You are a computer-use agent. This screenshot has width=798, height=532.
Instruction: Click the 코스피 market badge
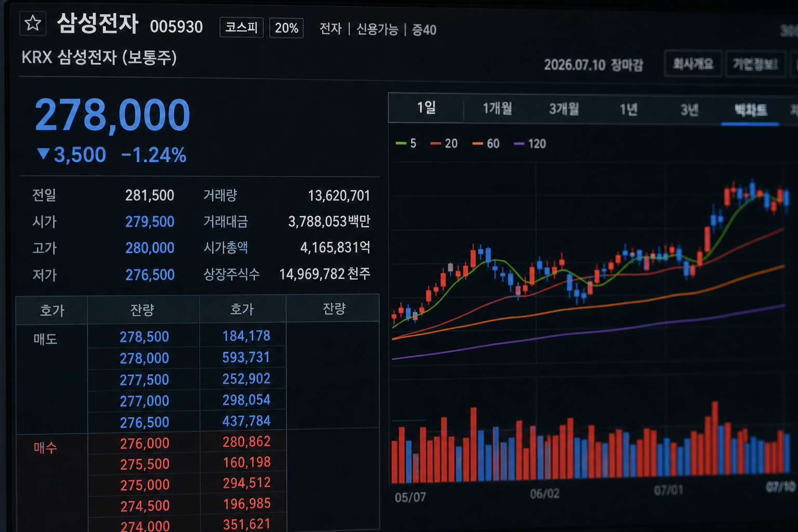pos(242,27)
